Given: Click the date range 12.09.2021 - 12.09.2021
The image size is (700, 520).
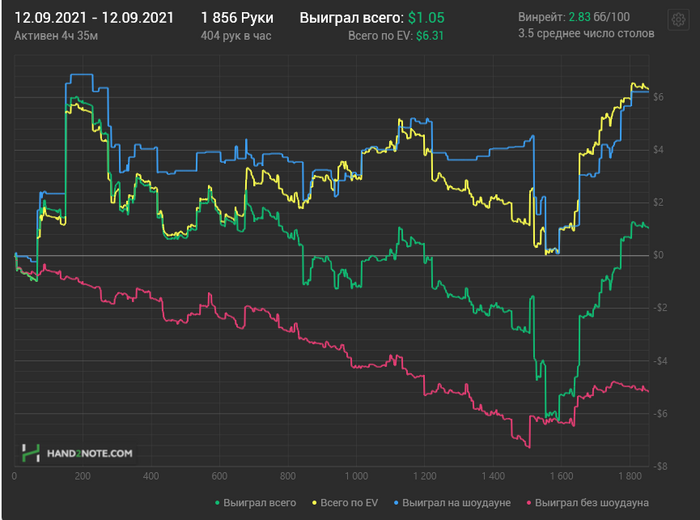Looking at the screenshot, I should [x=94, y=18].
